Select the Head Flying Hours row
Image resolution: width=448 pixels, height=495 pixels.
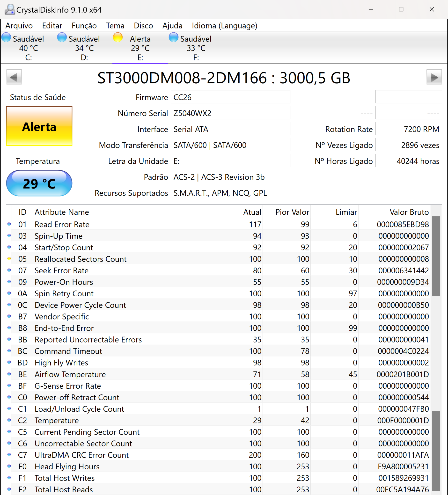(218, 466)
